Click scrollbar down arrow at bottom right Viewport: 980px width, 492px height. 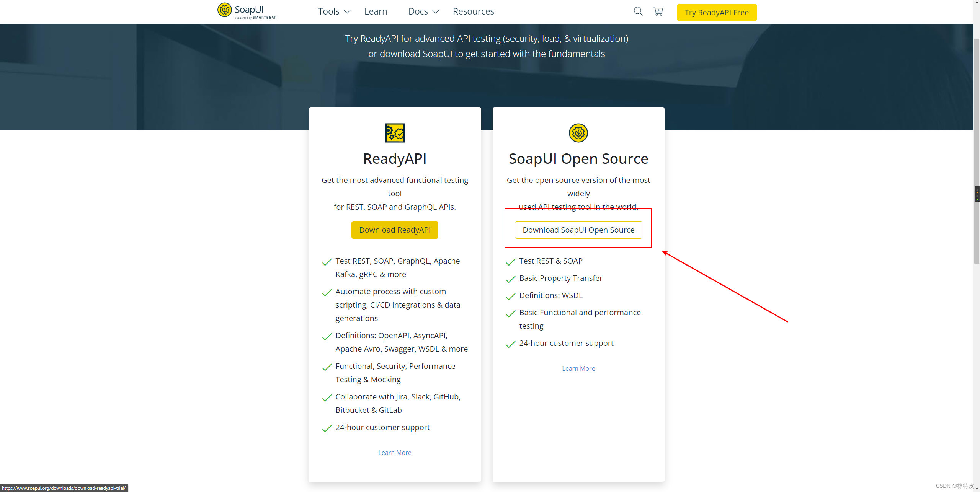coord(977,489)
